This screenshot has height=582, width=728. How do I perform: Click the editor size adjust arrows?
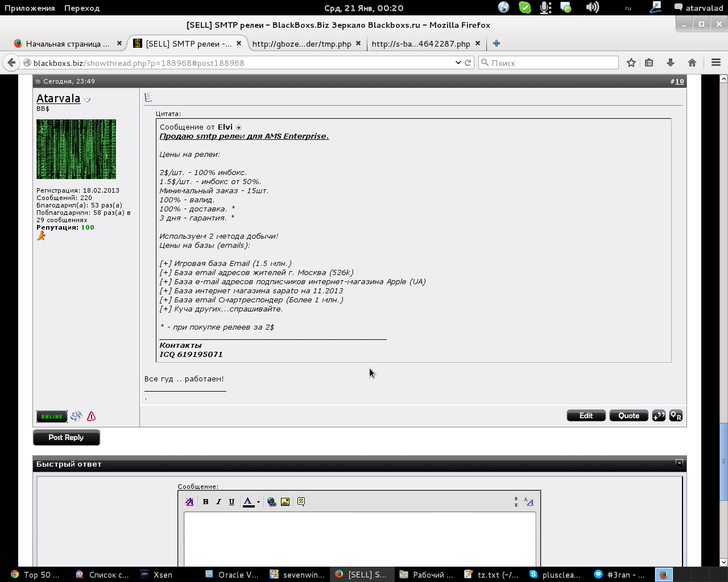coord(516,502)
